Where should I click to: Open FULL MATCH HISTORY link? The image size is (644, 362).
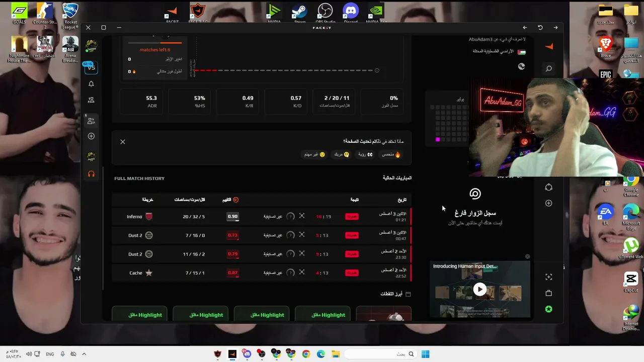coord(139,178)
